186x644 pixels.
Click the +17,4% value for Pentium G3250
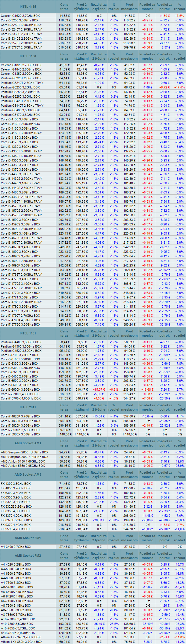179,87
